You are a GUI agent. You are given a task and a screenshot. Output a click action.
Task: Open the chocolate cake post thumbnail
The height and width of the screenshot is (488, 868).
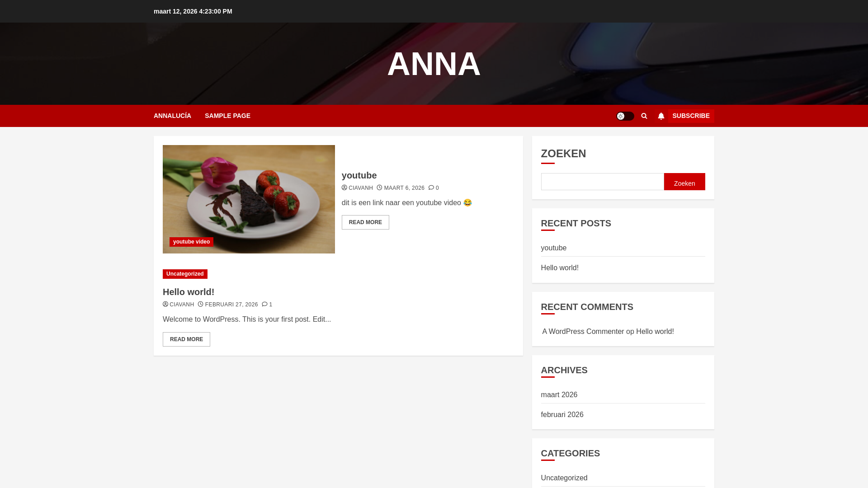(x=249, y=199)
